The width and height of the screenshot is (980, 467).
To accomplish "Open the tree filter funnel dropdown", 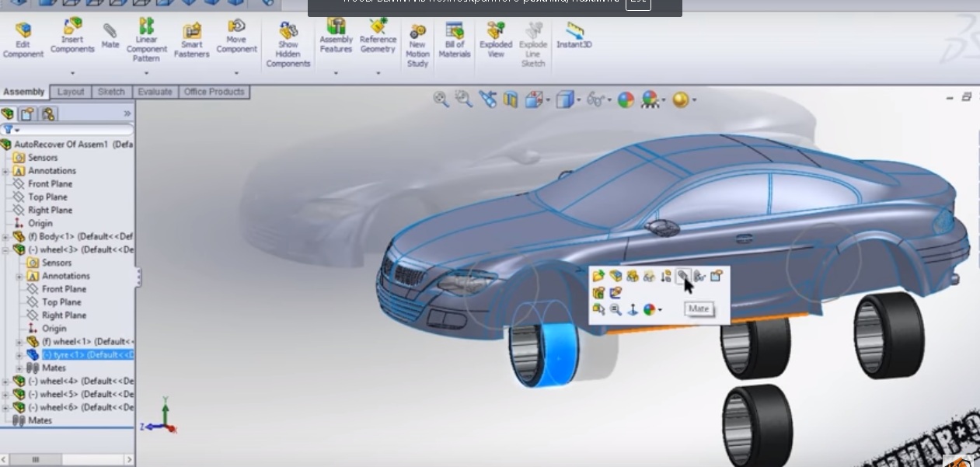I will (x=10, y=130).
